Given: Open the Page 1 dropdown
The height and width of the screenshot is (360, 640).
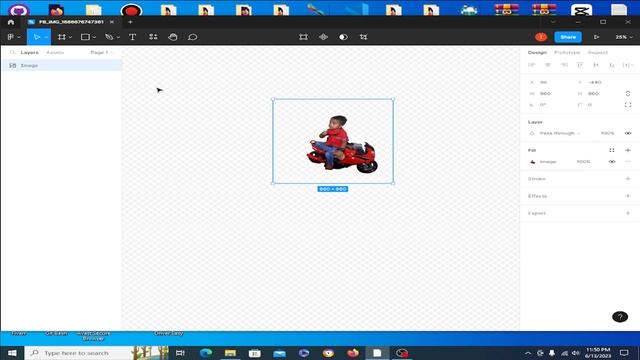Looking at the screenshot, I should pos(102,52).
